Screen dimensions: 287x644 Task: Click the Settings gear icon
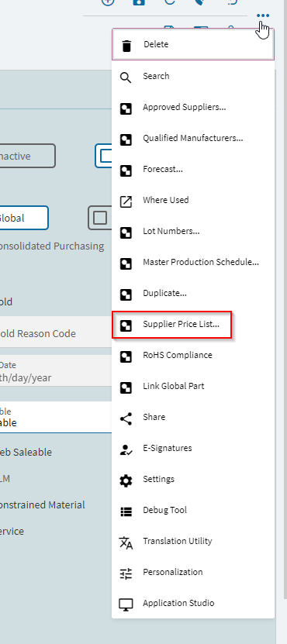coord(126,480)
